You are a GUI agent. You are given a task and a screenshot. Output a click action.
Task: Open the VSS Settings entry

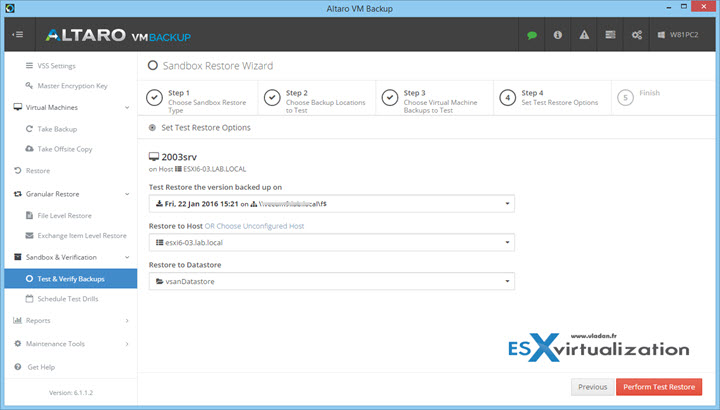point(56,66)
